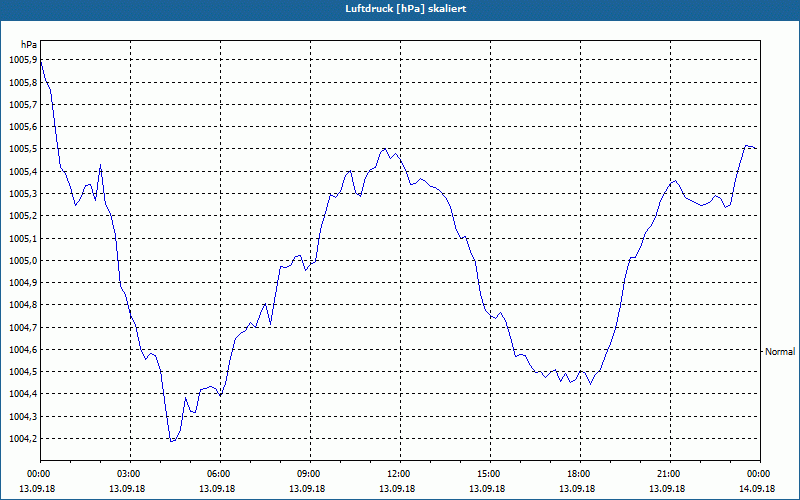Select y-axis value 1004,2
Screen dimensions: 800x500
point(23,439)
